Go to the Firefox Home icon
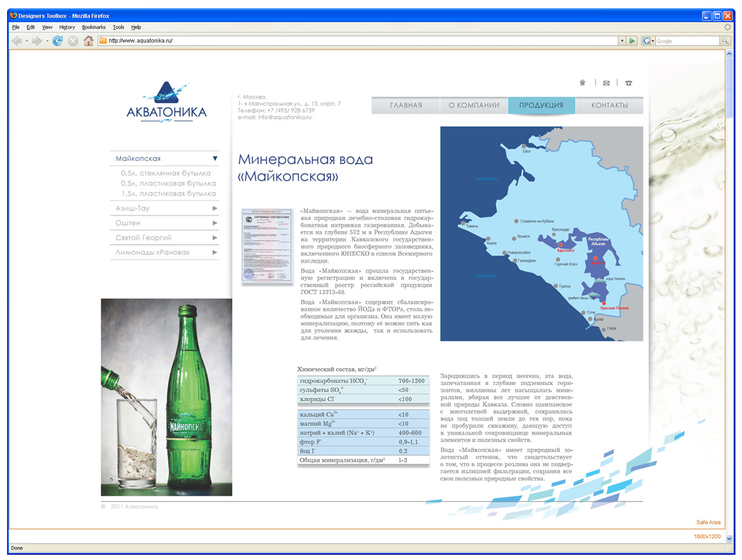 [88, 41]
